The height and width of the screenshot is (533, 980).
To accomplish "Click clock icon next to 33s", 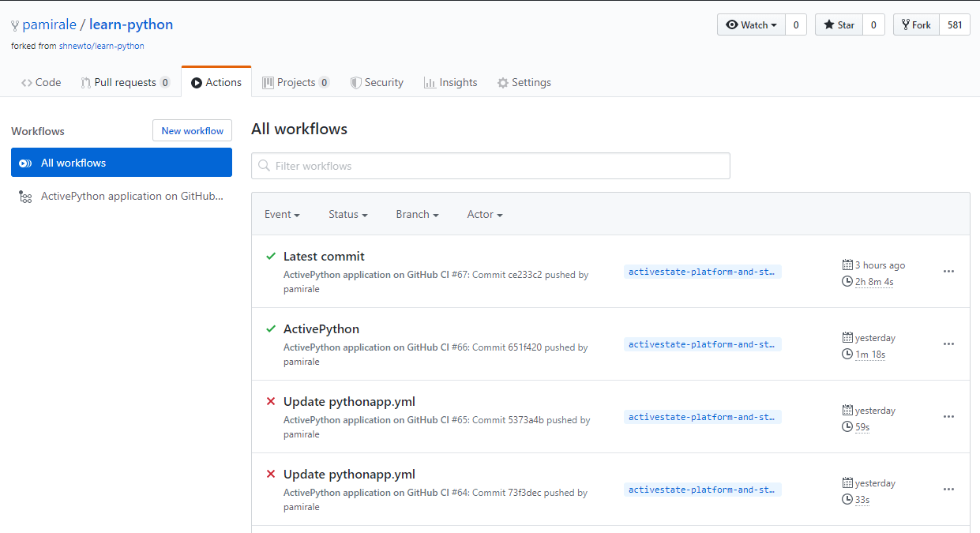I will point(847,499).
